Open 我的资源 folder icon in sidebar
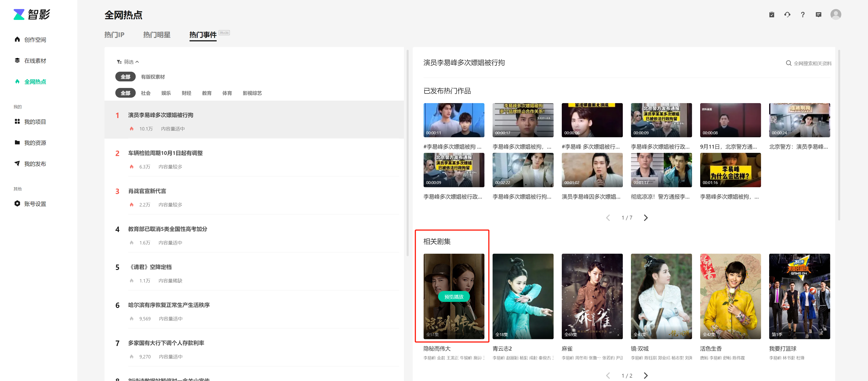 pos(17,142)
